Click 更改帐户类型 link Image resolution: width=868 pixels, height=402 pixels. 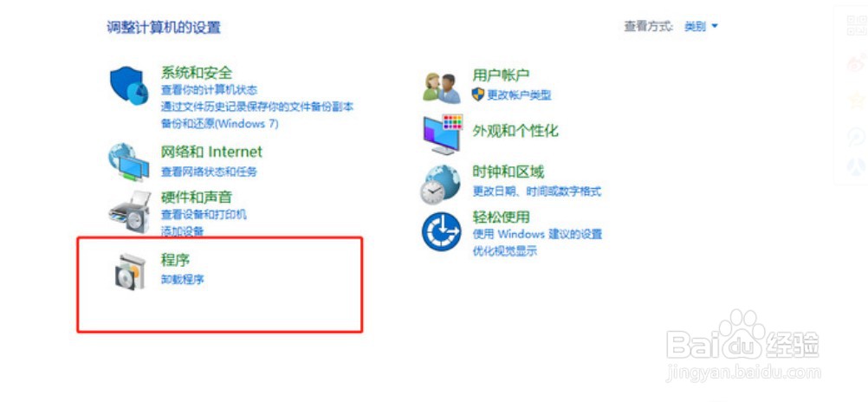(x=519, y=95)
